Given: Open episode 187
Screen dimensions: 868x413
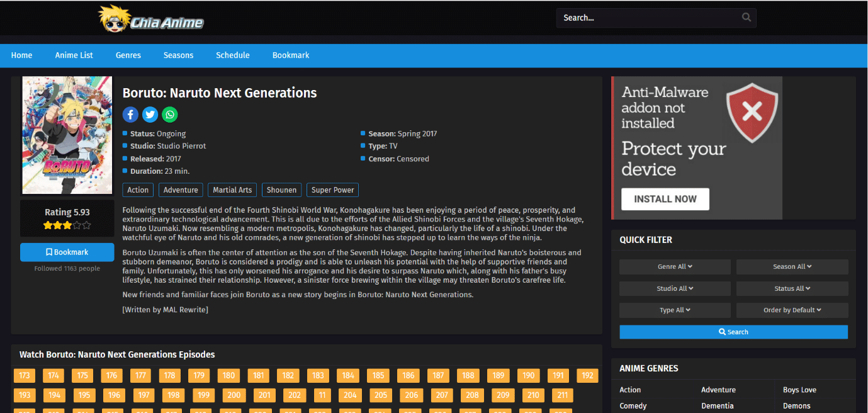Looking at the screenshot, I should pyautogui.click(x=438, y=375).
